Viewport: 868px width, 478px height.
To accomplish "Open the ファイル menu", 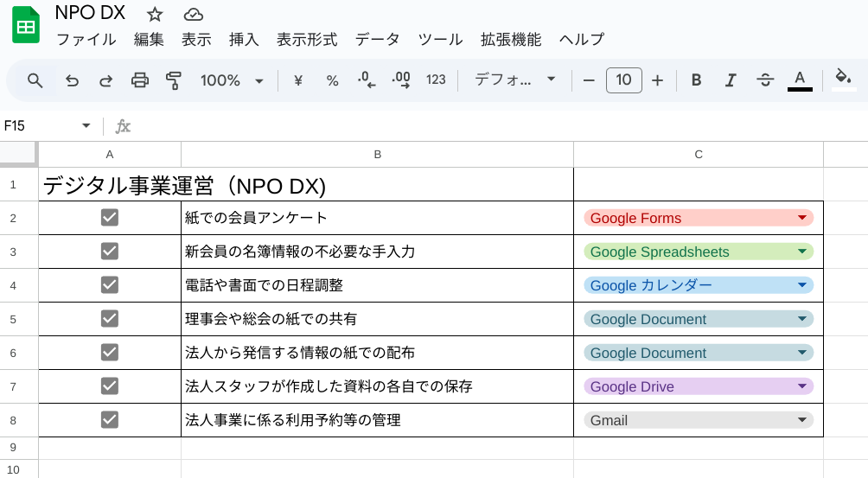I will [x=86, y=39].
